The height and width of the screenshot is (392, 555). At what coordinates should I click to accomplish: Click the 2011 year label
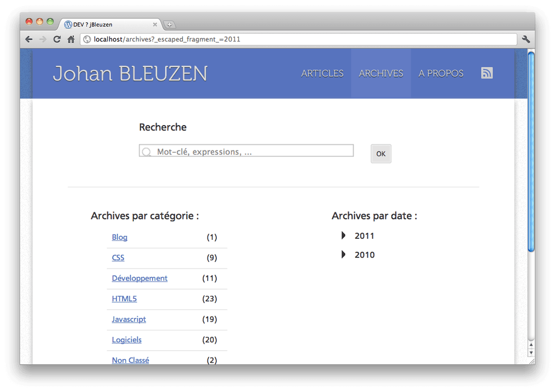click(364, 236)
